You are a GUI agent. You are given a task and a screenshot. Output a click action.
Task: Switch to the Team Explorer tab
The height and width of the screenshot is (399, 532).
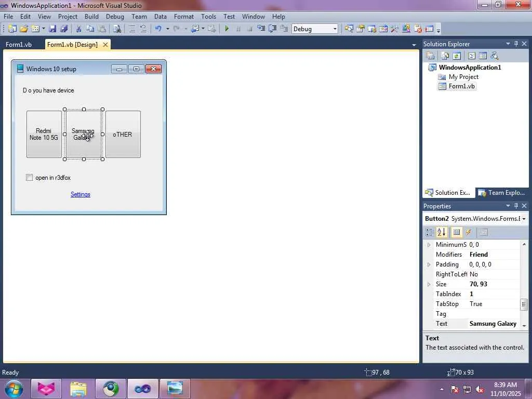point(502,192)
